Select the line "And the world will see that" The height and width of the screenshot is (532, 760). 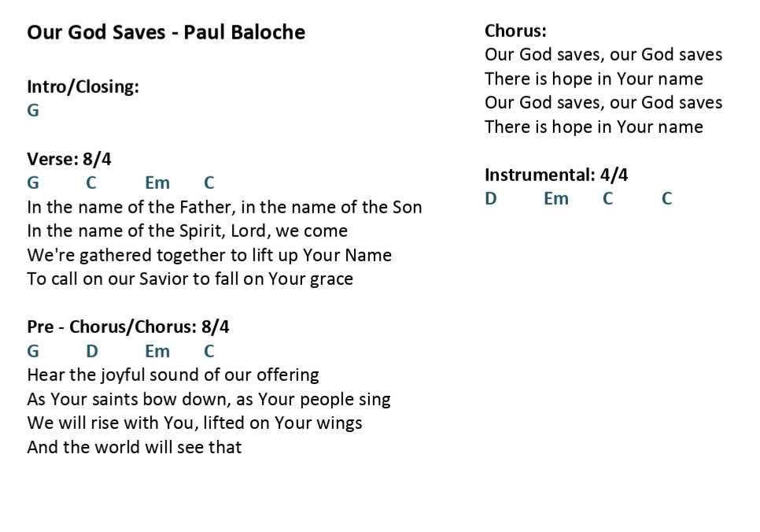pos(135,447)
